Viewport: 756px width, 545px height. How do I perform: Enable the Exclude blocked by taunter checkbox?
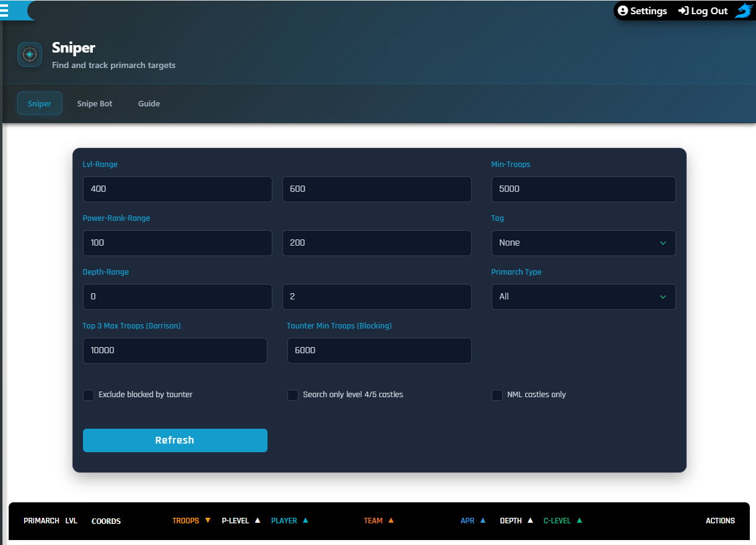coord(88,395)
